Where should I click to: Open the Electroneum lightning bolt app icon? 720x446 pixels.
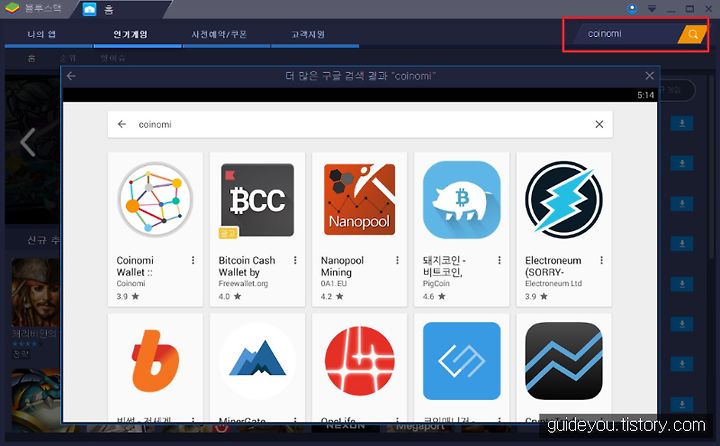[563, 200]
